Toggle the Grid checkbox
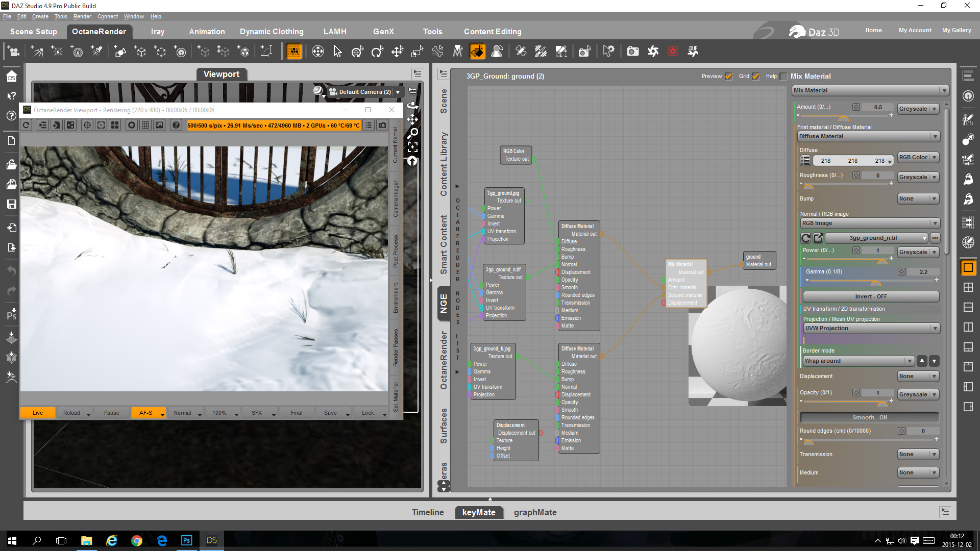The height and width of the screenshot is (551, 980). 756,77
